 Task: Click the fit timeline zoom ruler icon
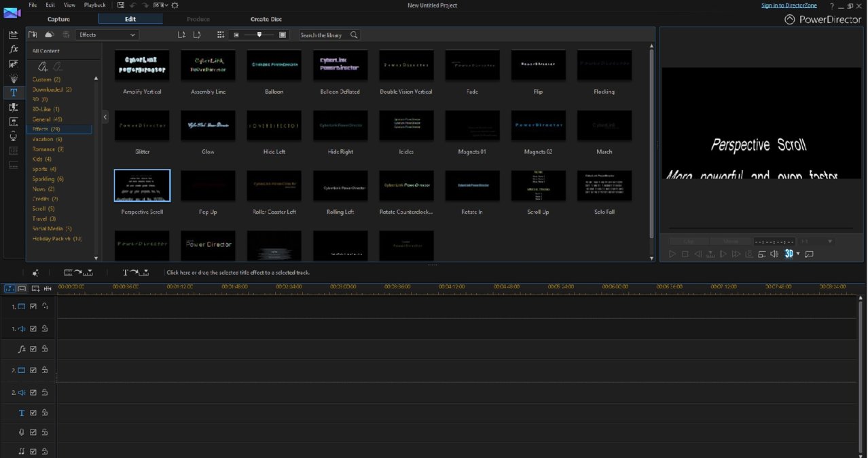click(x=48, y=288)
